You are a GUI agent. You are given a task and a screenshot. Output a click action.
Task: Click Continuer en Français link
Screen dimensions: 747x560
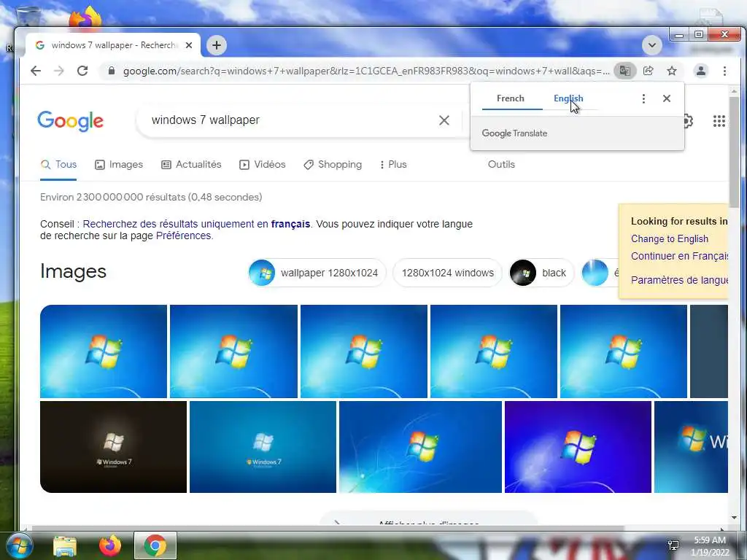coord(679,256)
